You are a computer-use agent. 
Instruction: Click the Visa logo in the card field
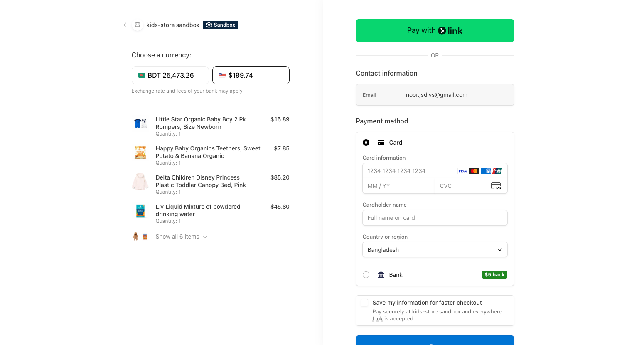pyautogui.click(x=462, y=171)
